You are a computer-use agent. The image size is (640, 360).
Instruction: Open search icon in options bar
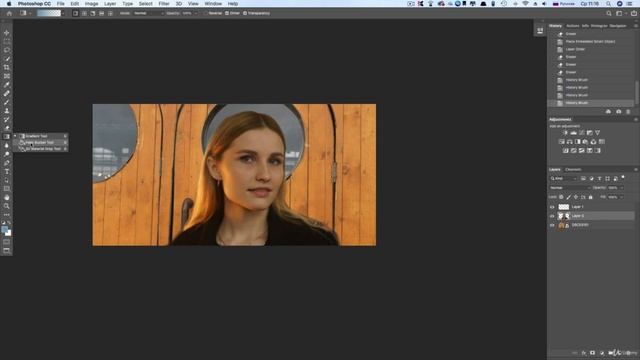click(609, 13)
